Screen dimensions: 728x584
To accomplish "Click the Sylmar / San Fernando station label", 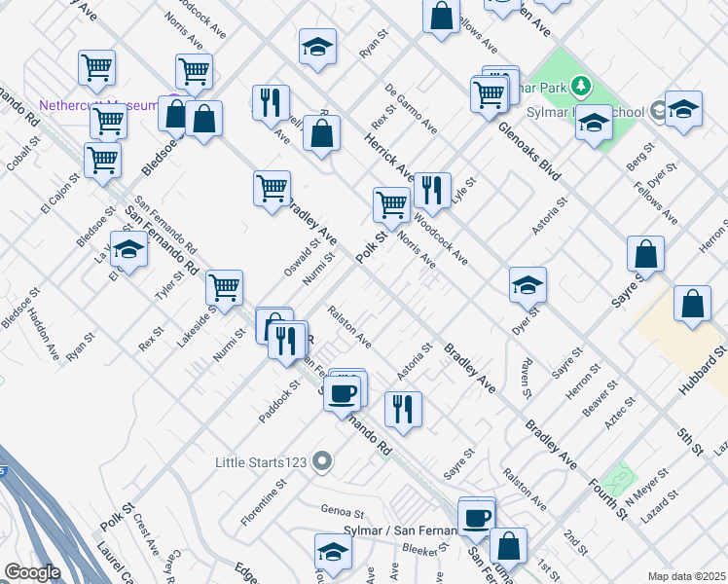I will [400, 530].
